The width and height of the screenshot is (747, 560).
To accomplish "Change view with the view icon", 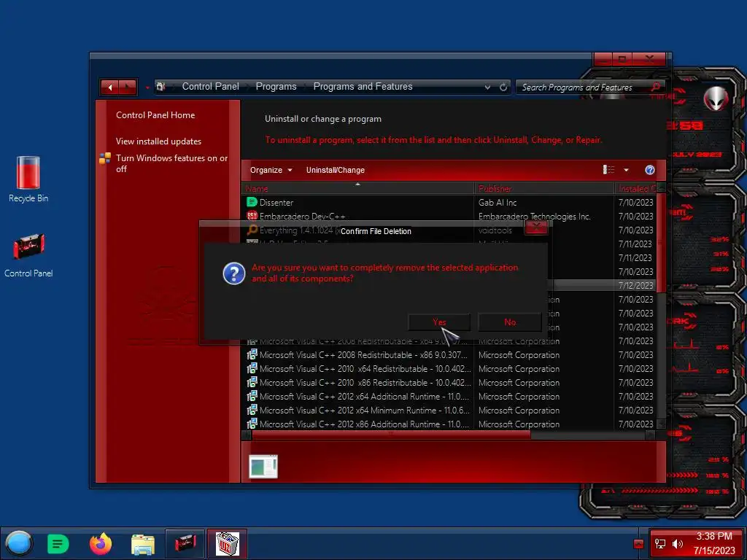I will 608,169.
